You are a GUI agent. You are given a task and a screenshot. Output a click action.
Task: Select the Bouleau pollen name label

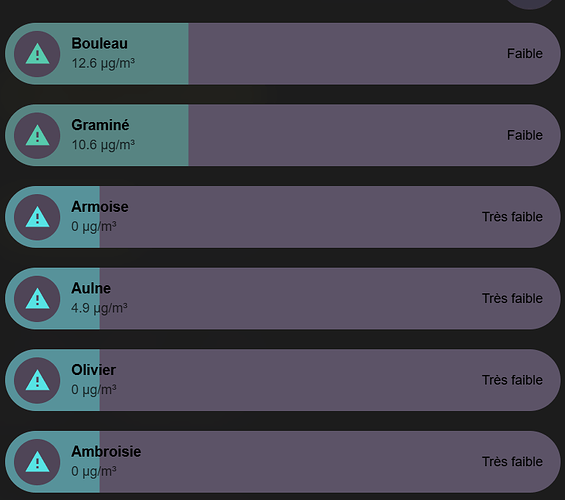pos(99,44)
